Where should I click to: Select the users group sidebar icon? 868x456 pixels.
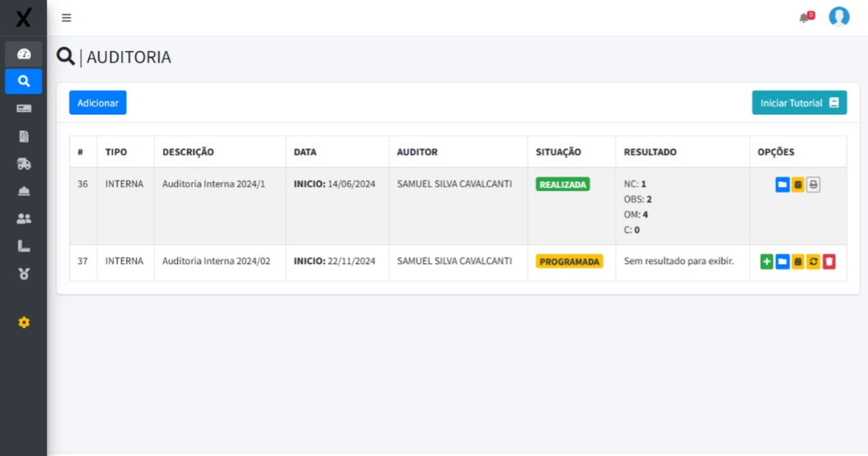click(24, 219)
